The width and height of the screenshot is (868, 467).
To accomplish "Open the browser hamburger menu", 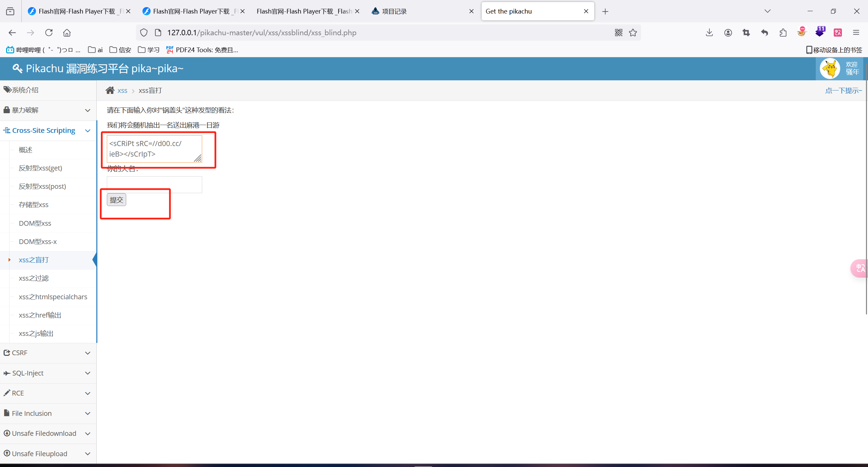I will click(856, 33).
